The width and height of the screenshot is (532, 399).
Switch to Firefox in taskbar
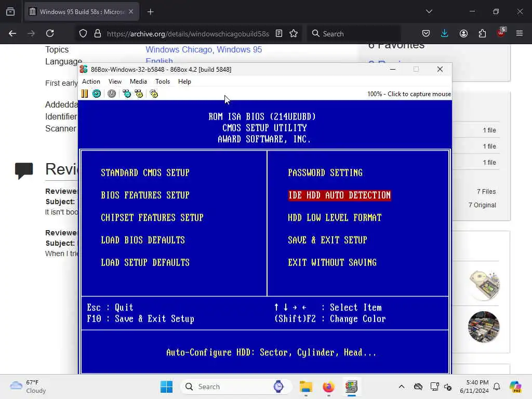pos(328,387)
